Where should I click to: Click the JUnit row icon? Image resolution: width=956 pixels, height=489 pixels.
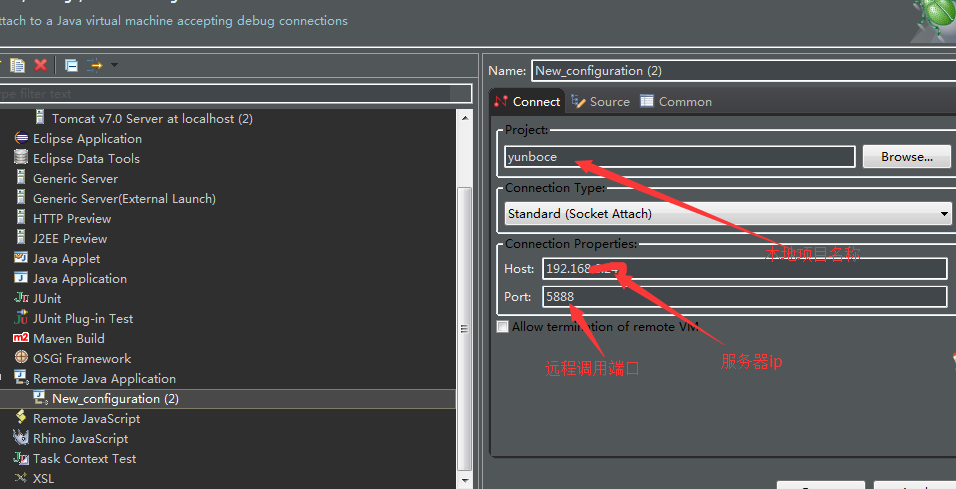click(x=21, y=298)
